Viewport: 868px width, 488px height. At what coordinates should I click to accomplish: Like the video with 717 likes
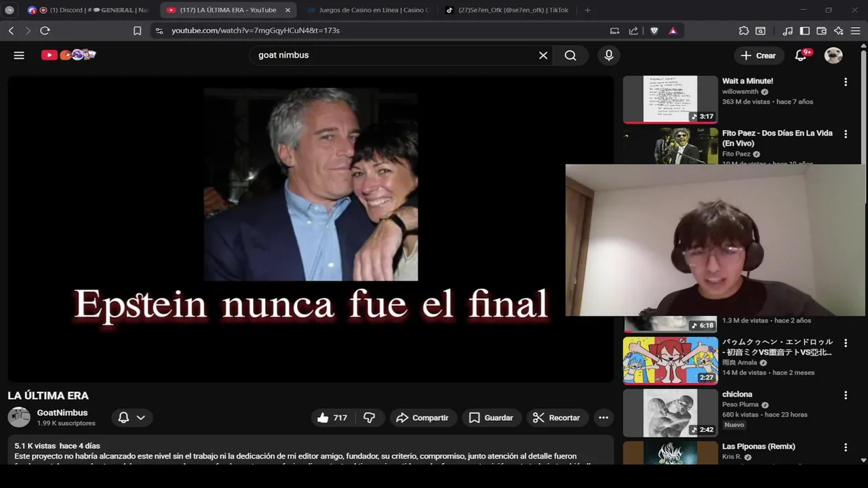coord(332,418)
